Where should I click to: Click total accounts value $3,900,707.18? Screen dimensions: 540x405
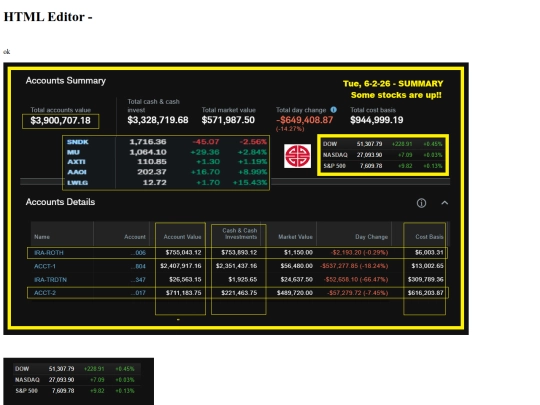tap(60, 121)
